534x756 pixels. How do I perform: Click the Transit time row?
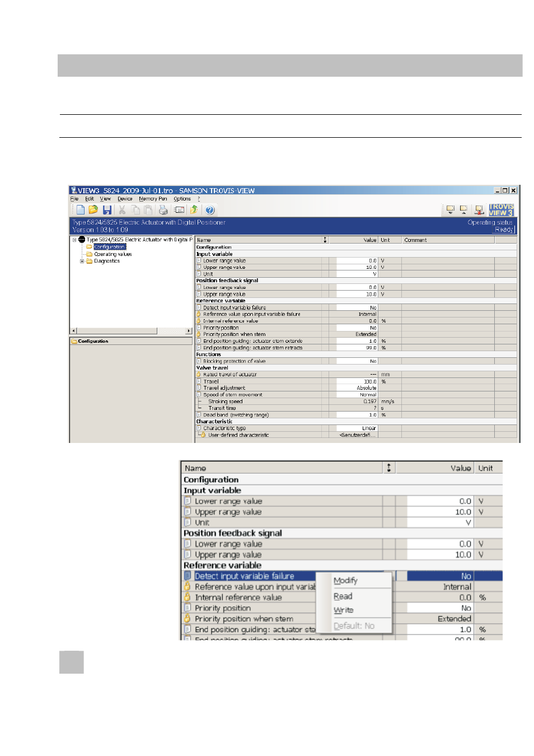(356, 408)
